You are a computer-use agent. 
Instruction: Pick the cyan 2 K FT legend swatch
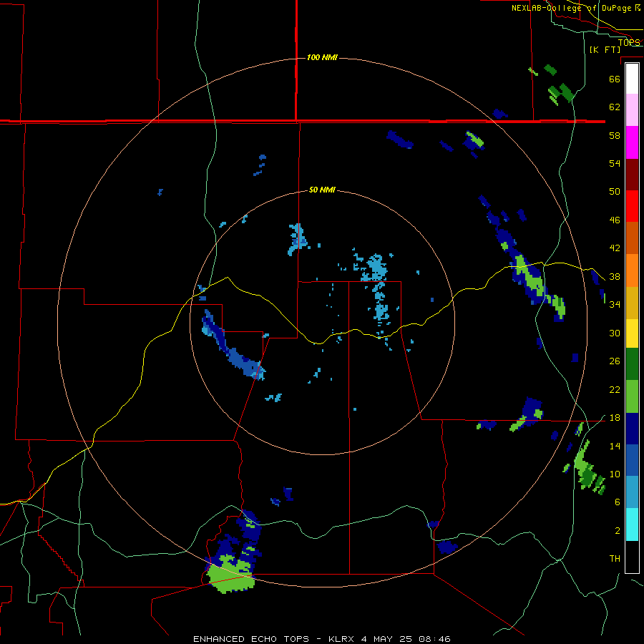pyautogui.click(x=632, y=525)
